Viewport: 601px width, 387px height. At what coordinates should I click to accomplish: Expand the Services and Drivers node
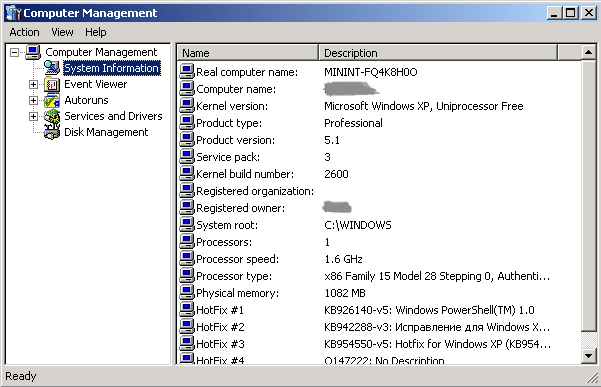tap(33, 116)
